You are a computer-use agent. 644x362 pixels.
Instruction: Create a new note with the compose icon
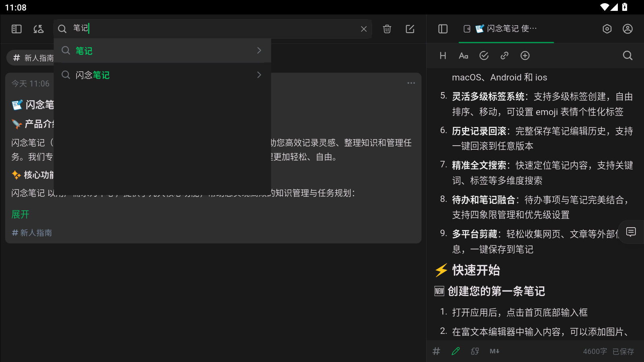pos(410,29)
